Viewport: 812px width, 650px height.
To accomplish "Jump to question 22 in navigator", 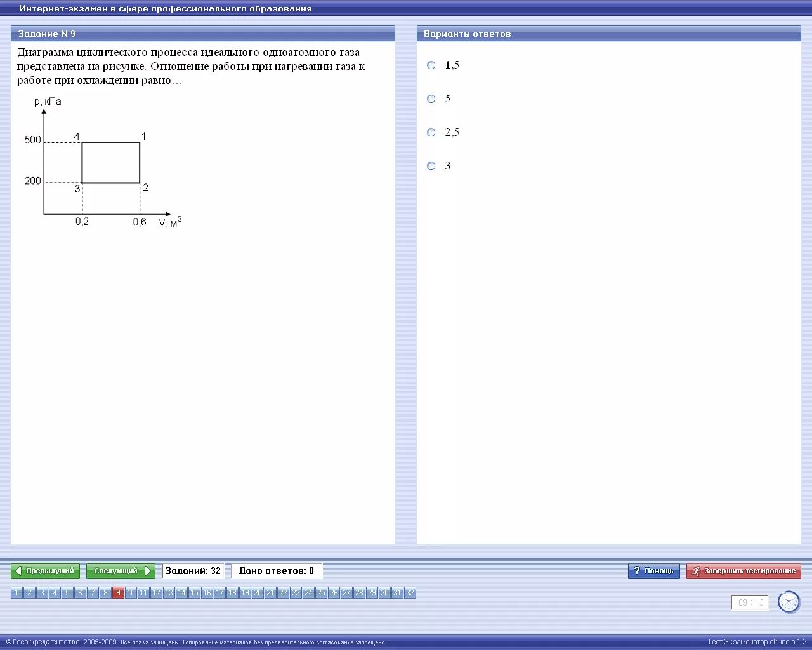I will coord(283,593).
